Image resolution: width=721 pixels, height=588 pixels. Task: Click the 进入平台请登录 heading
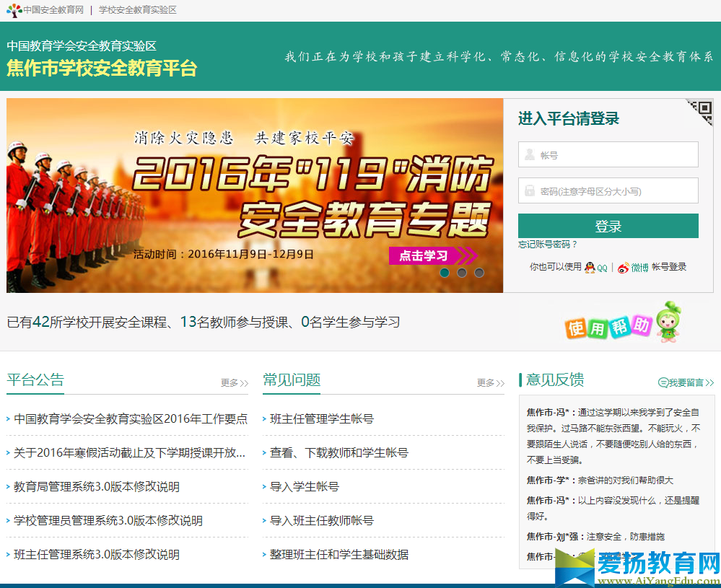(x=569, y=118)
